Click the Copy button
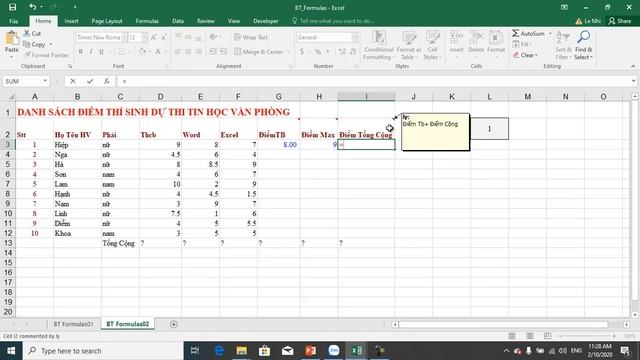Image resolution: width=640 pixels, height=360 pixels. point(35,44)
